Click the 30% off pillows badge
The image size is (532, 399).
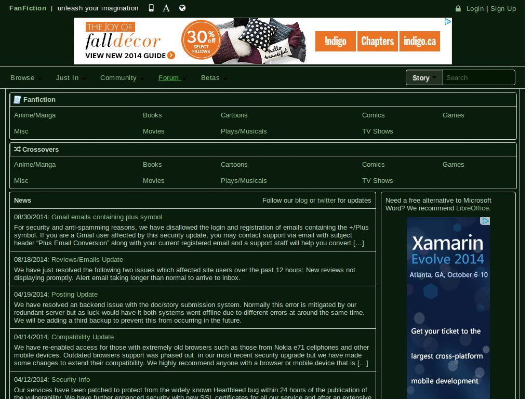(x=201, y=40)
